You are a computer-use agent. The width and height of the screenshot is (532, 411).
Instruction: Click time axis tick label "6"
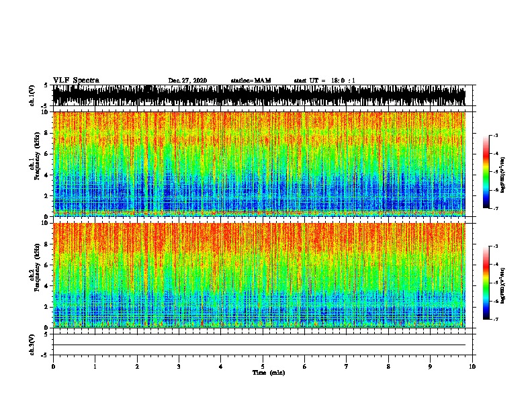pyautogui.click(x=305, y=367)
